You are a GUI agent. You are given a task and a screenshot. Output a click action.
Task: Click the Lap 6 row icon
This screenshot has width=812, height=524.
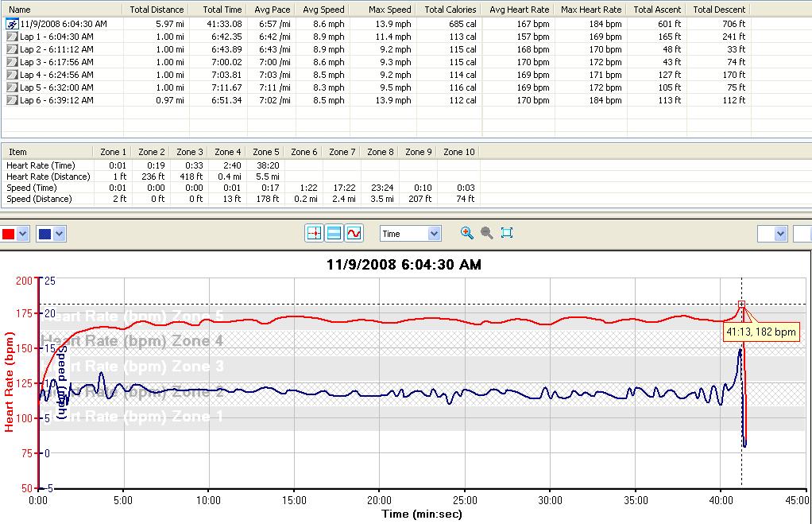12,100
